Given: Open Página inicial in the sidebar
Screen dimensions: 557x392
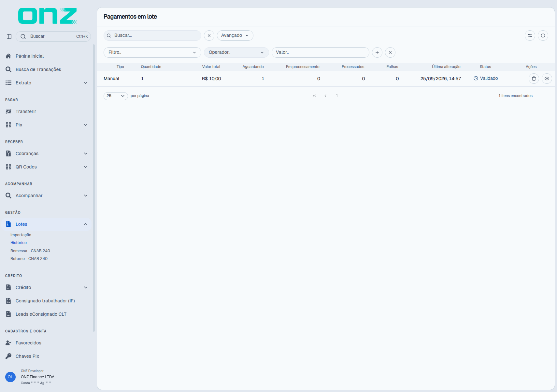Looking at the screenshot, I should coord(47,56).
